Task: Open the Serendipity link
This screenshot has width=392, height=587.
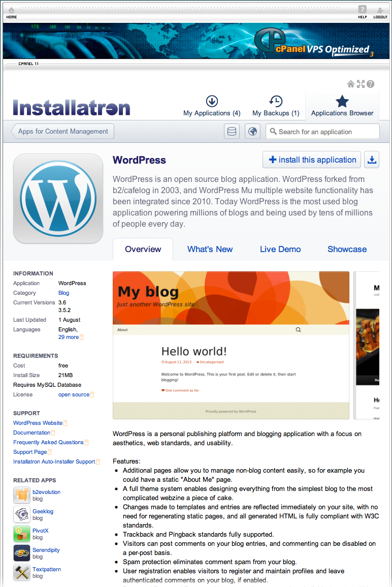Action: [x=46, y=550]
